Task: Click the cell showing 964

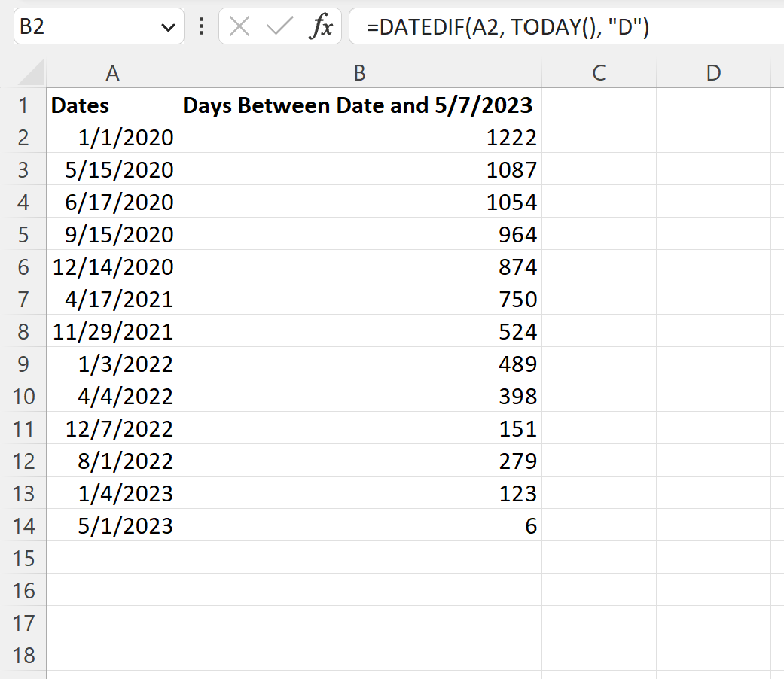Action: point(360,234)
